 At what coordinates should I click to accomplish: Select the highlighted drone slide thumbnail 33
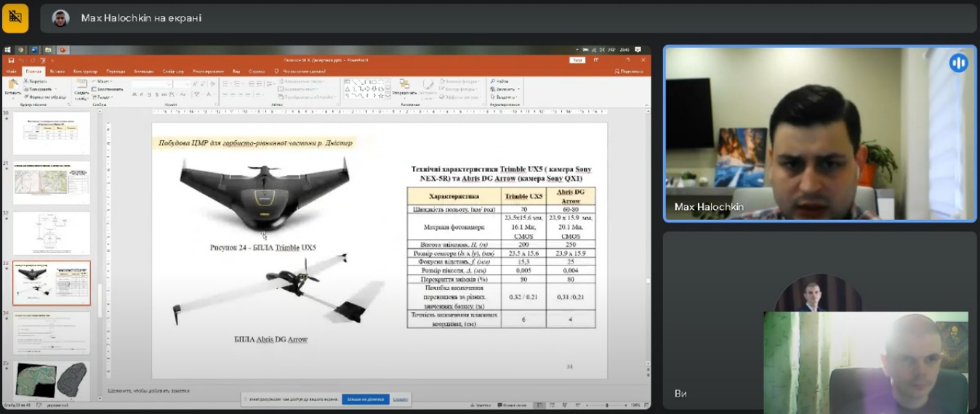(x=52, y=283)
